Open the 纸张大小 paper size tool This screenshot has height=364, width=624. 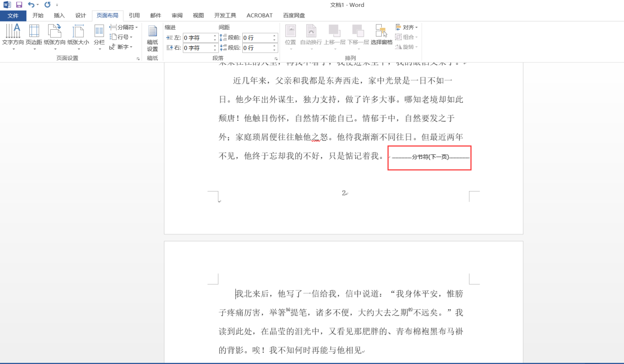[78, 37]
